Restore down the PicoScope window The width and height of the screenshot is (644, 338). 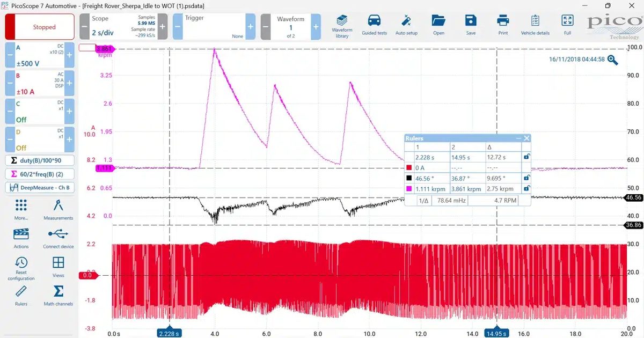(608, 5)
